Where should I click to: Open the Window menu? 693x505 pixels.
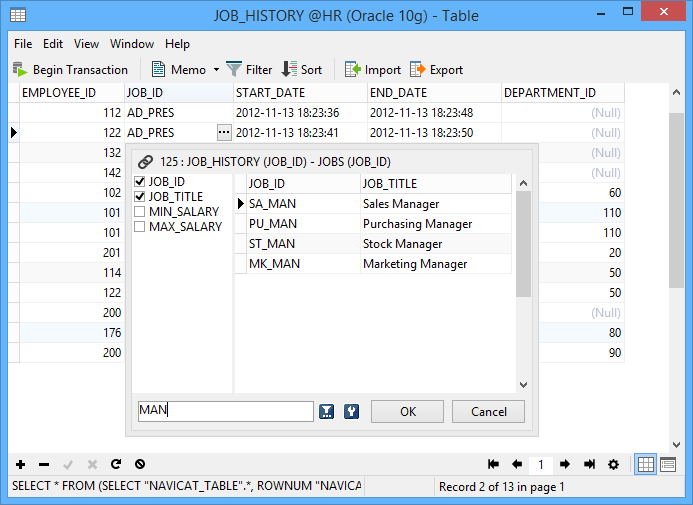(132, 44)
